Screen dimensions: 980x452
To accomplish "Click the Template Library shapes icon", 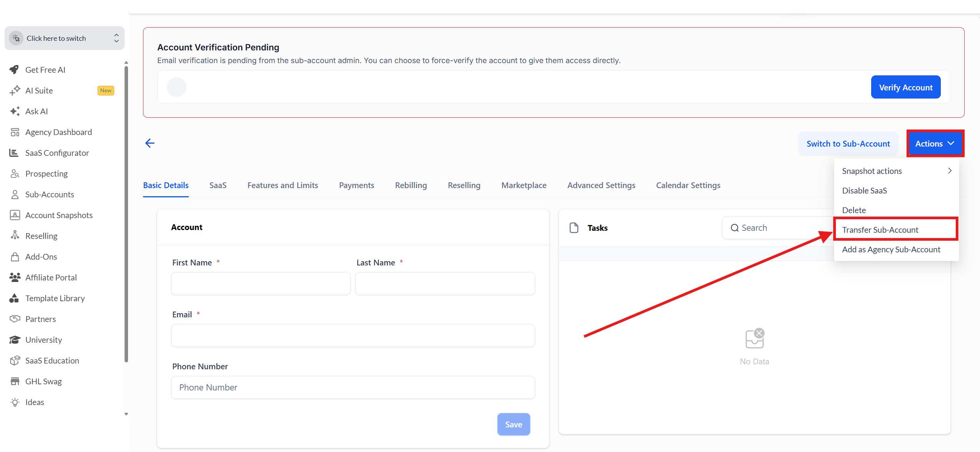I will 15,298.
